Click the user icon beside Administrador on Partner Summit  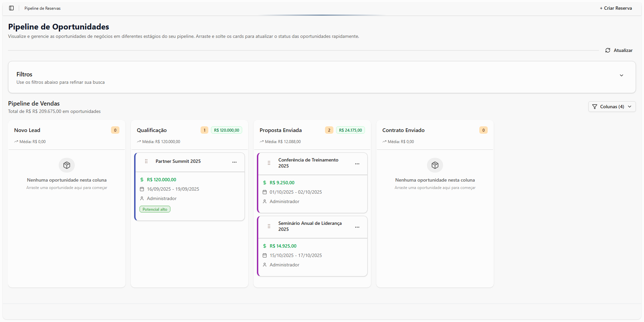pos(142,198)
